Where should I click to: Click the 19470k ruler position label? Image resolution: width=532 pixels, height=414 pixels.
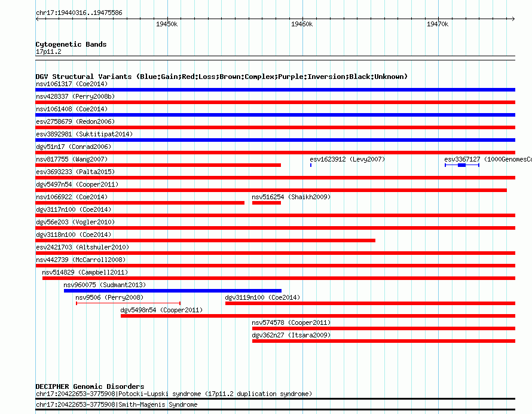438,24
